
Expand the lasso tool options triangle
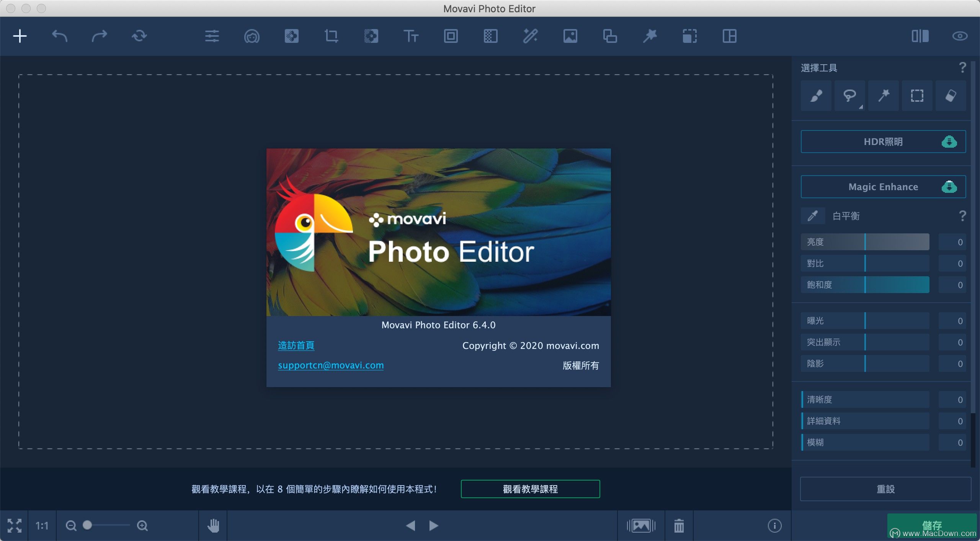tap(861, 107)
